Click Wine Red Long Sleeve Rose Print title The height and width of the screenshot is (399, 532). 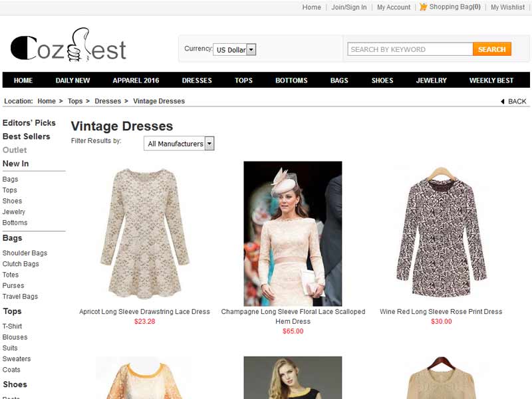(441, 311)
